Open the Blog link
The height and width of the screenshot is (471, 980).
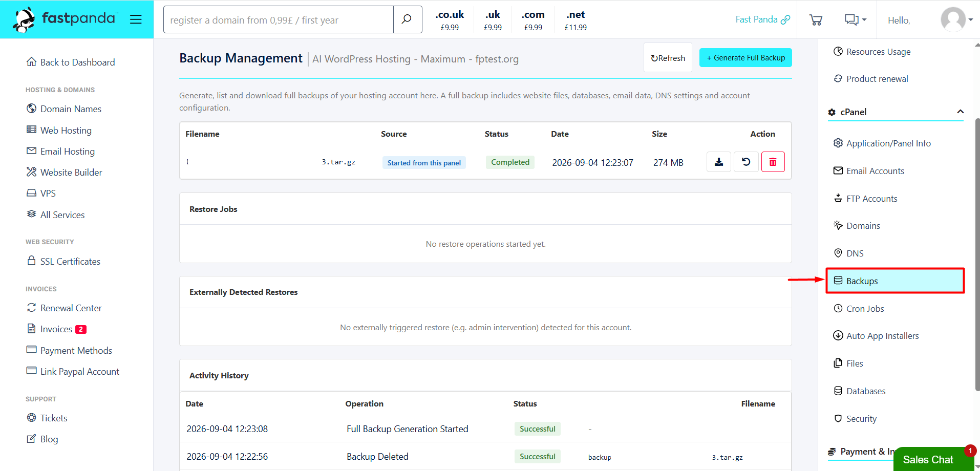(42, 439)
